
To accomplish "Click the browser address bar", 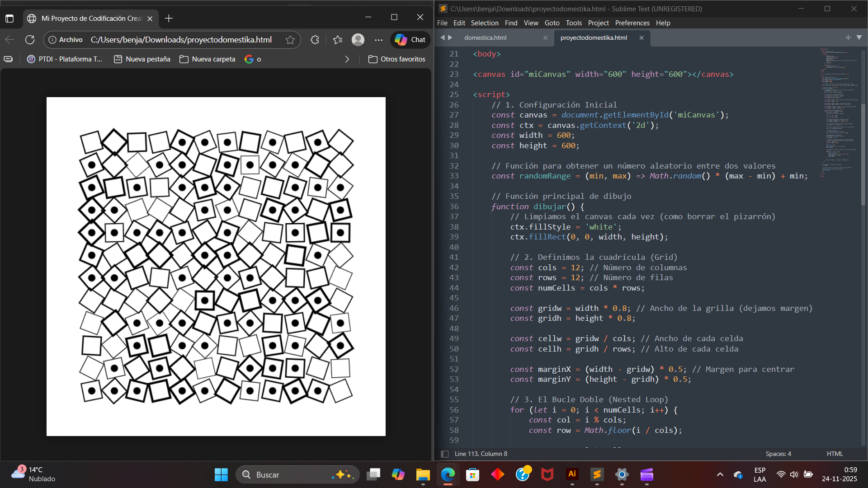I will 181,40.
